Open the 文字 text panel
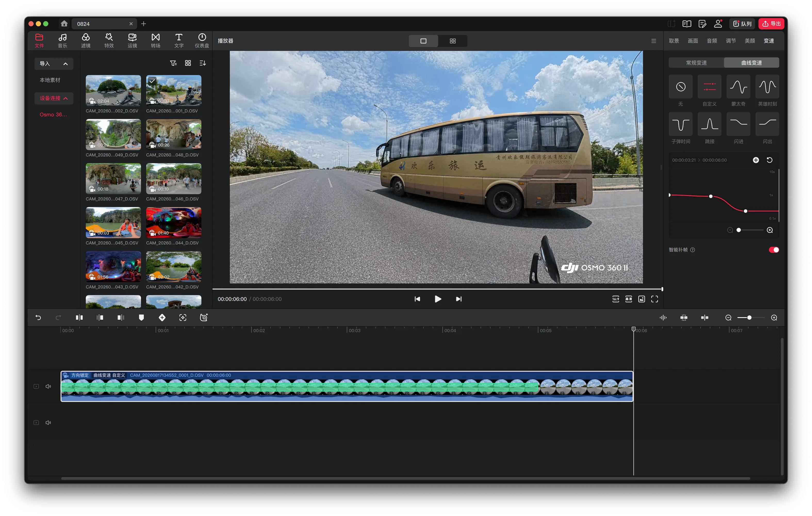This screenshot has height=516, width=812. click(x=179, y=41)
